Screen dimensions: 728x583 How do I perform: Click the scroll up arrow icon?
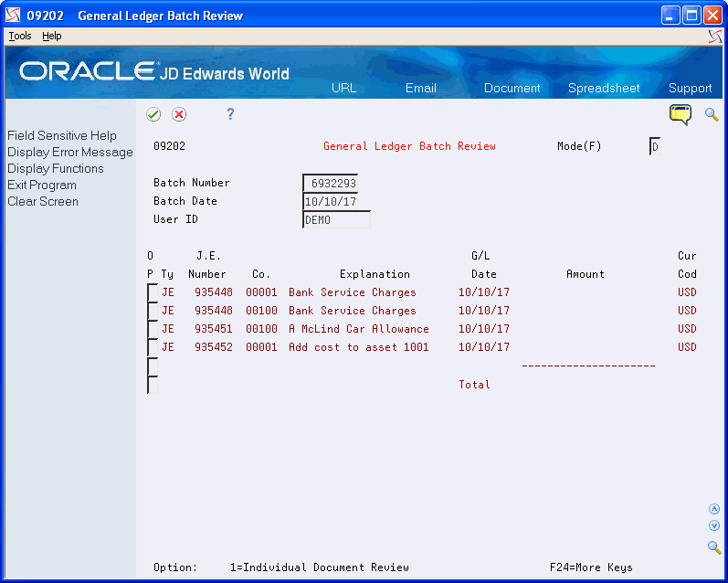(x=714, y=509)
